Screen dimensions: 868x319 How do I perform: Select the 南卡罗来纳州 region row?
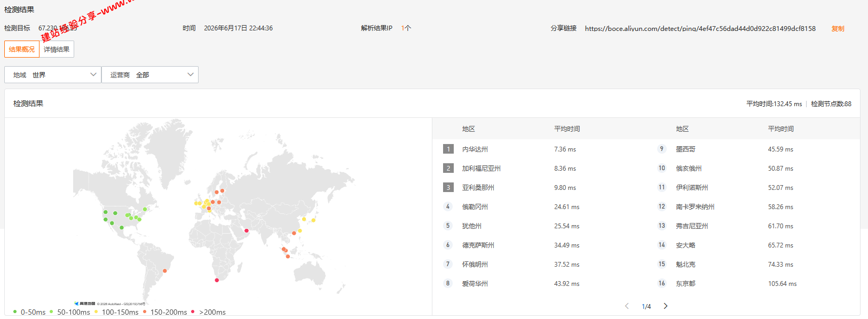point(753,206)
